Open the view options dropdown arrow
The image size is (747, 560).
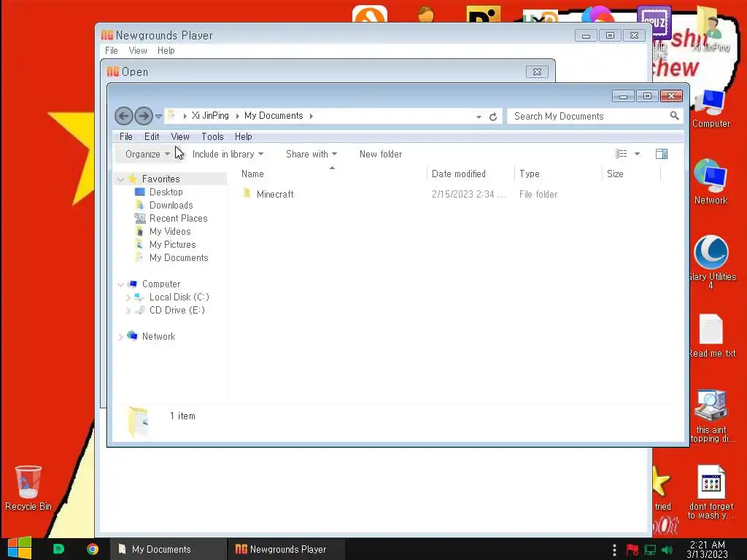coord(637,154)
